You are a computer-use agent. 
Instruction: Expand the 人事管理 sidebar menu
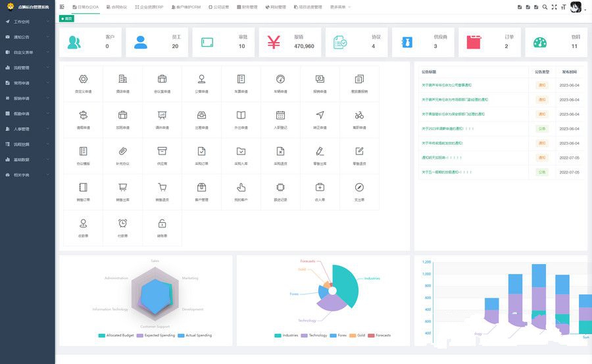point(28,129)
